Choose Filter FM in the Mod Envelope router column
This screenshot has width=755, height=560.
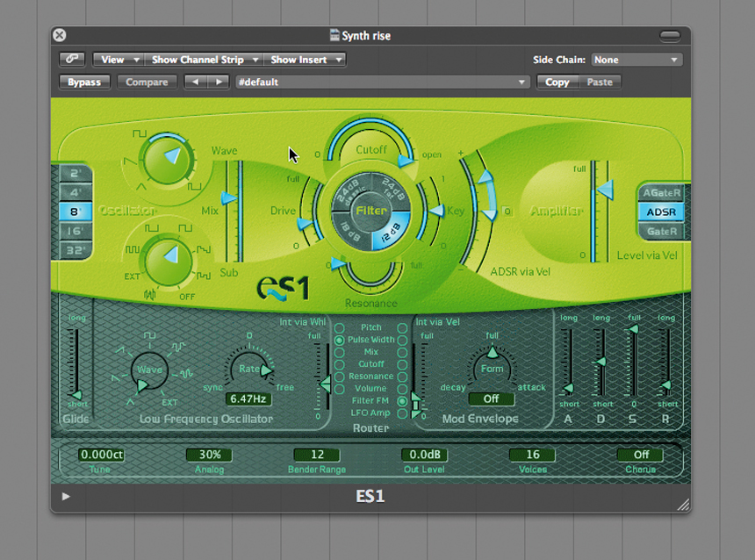point(402,401)
